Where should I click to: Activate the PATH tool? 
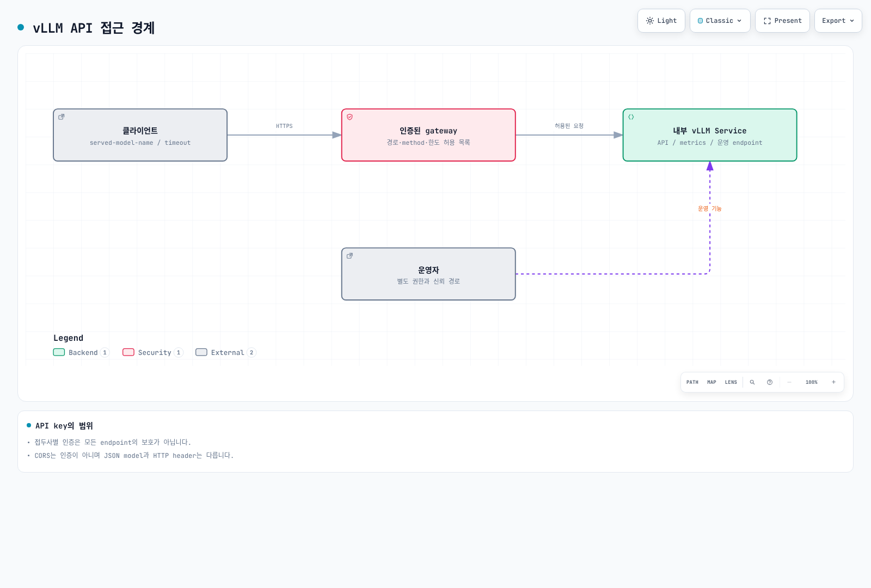click(x=692, y=382)
